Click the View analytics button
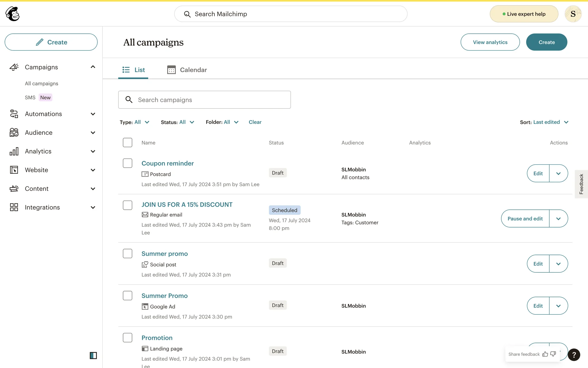Image resolution: width=588 pixels, height=368 pixels. click(490, 42)
